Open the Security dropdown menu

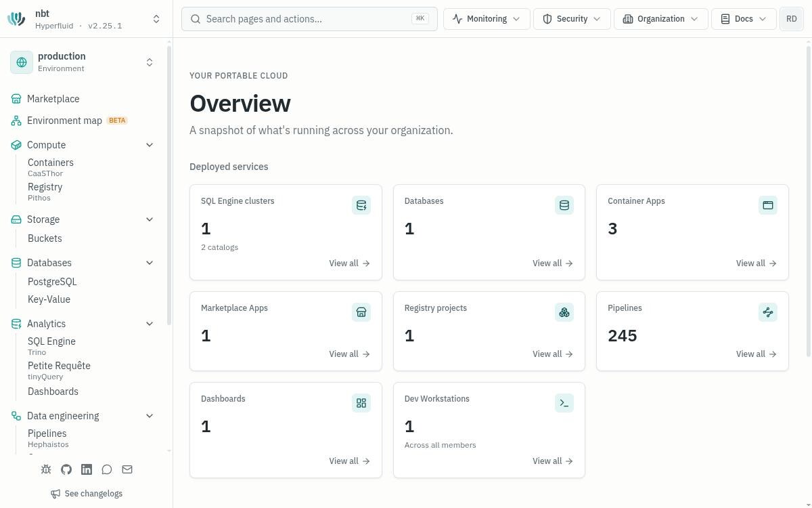572,19
